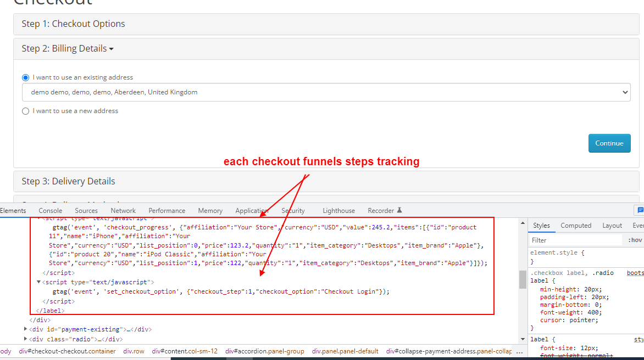Screen dimensions: 644x360
Task: Collapse Step 2: Billing Details heading
Action: tap(68, 48)
